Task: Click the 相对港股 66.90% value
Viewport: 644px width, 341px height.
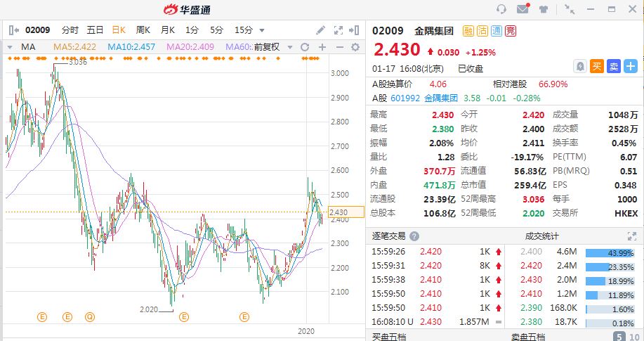Action: click(553, 84)
